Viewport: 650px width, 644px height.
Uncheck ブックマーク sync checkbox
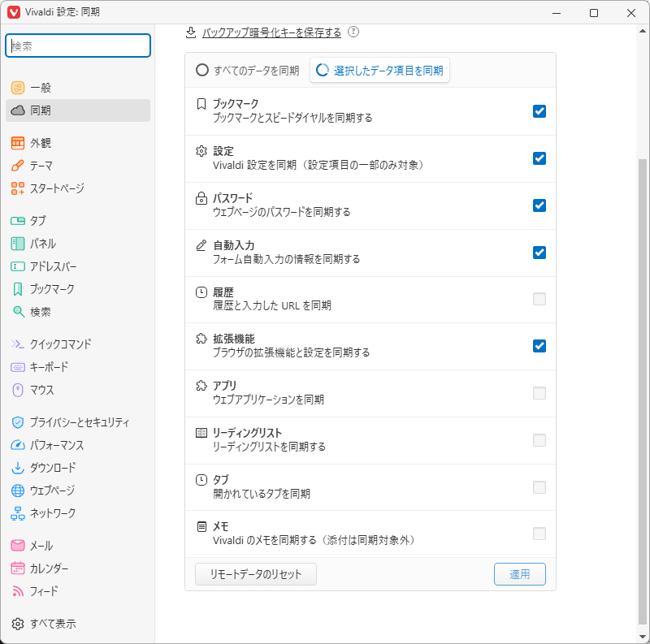click(x=539, y=111)
